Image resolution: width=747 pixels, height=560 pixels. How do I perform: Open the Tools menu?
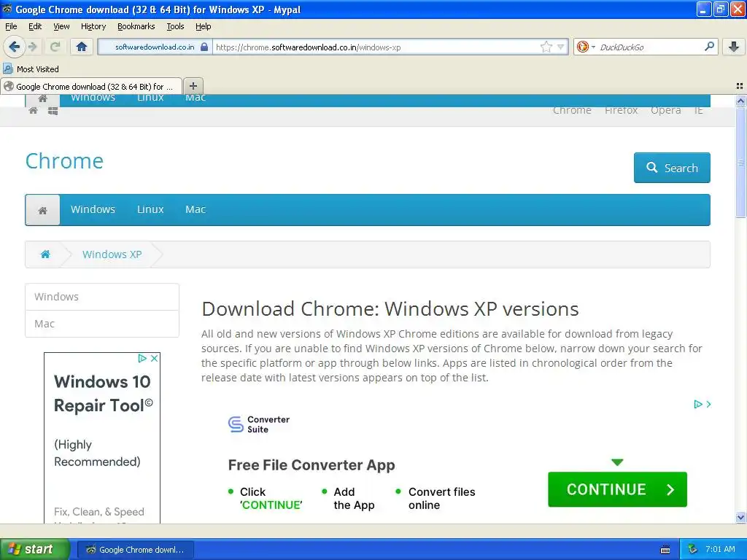click(175, 26)
